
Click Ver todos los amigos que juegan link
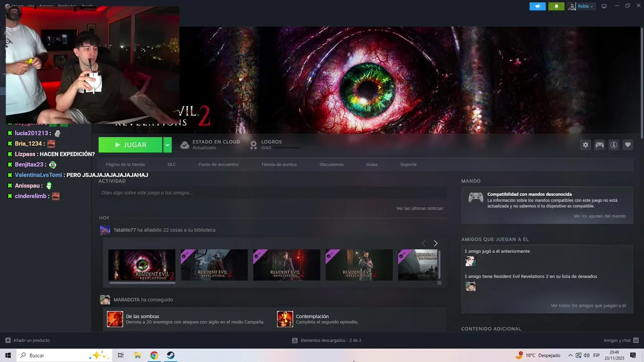[x=588, y=306]
